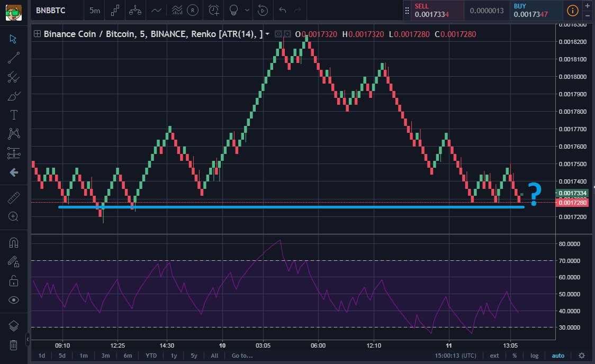Screen dimensions: 595x364
Task: Click the spread value '0.0000013'
Action: click(487, 11)
